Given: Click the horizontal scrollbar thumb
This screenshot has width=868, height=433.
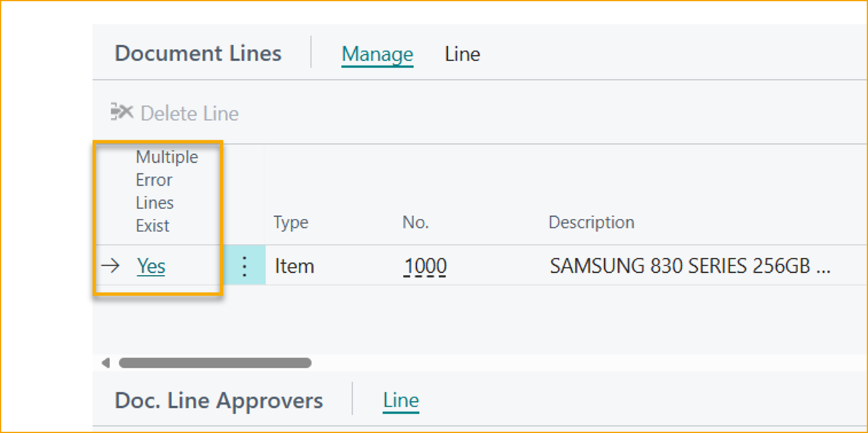Looking at the screenshot, I should coord(214,362).
